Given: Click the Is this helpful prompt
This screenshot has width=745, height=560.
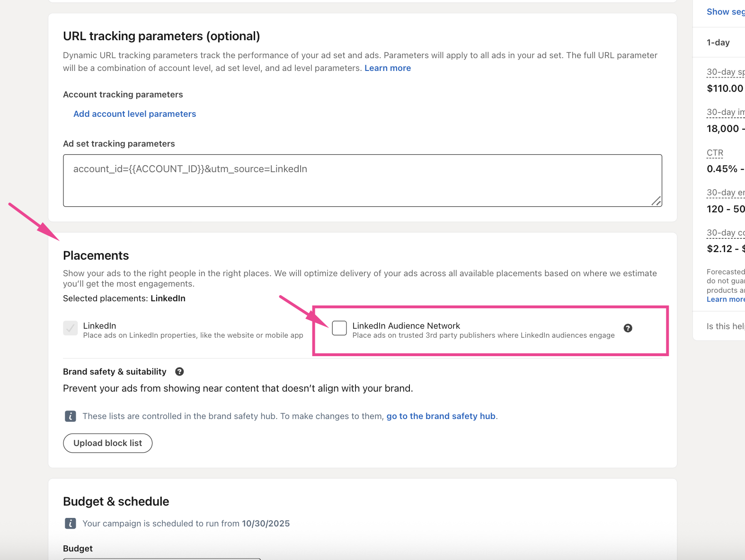Looking at the screenshot, I should 726,326.
